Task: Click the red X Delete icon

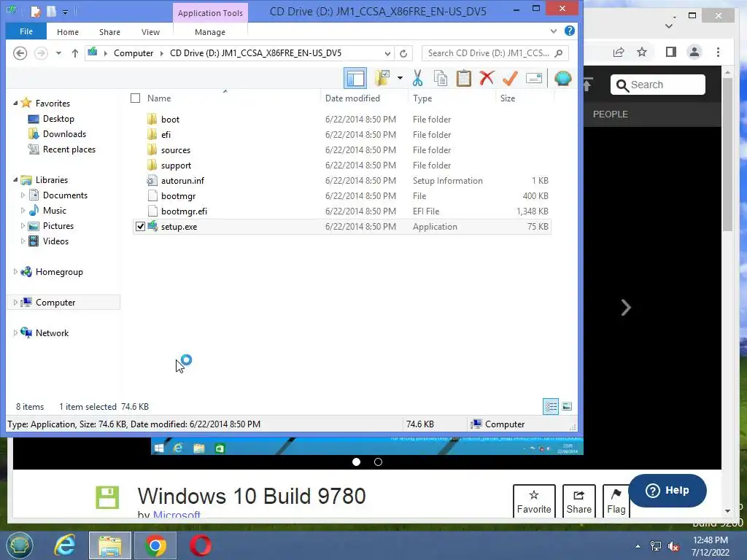Action: [487, 78]
